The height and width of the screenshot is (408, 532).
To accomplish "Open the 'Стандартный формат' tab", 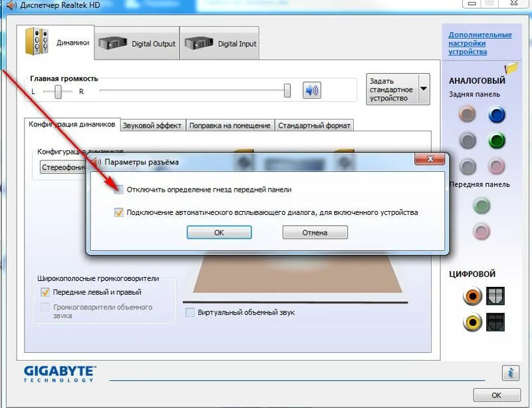I will click(314, 125).
